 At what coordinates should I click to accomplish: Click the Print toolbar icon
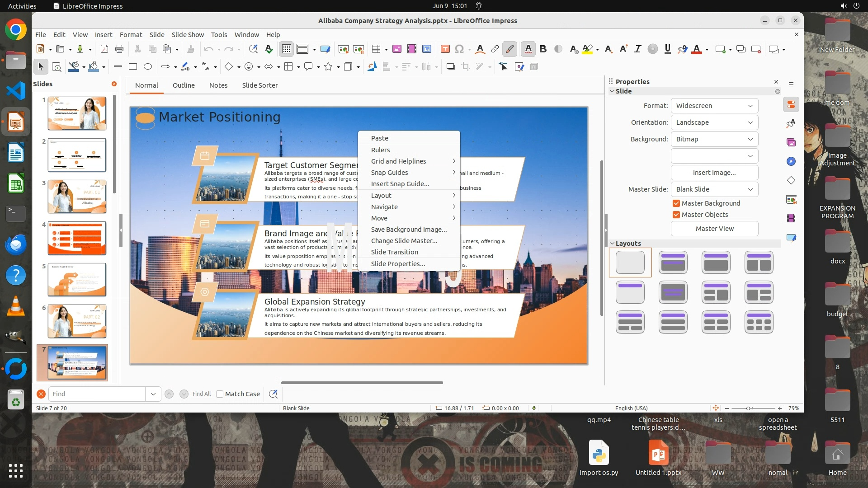119,49
